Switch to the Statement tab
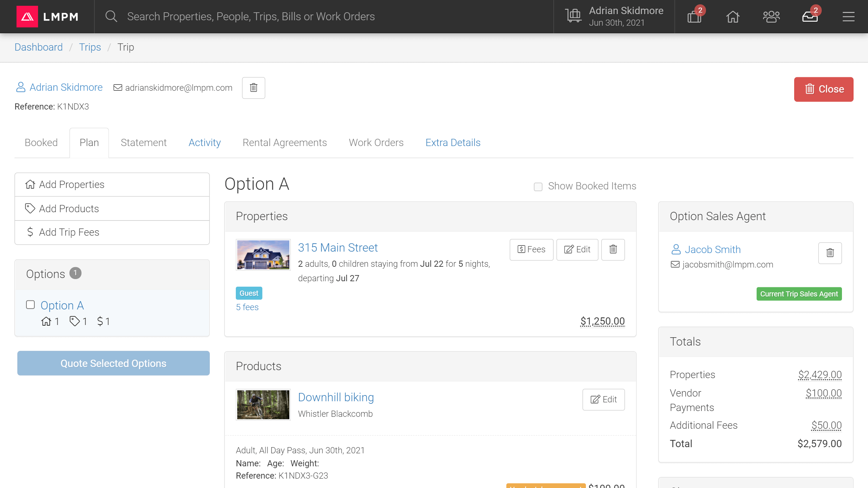 tap(143, 142)
